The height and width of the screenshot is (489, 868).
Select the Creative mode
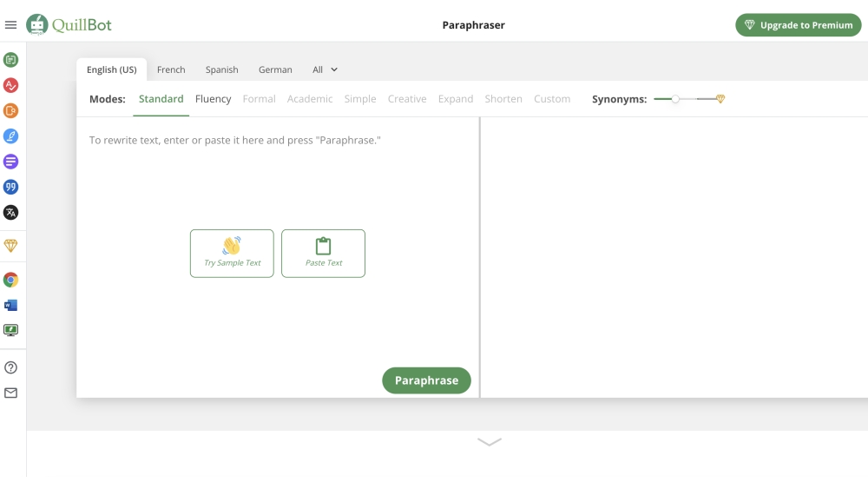pyautogui.click(x=407, y=99)
